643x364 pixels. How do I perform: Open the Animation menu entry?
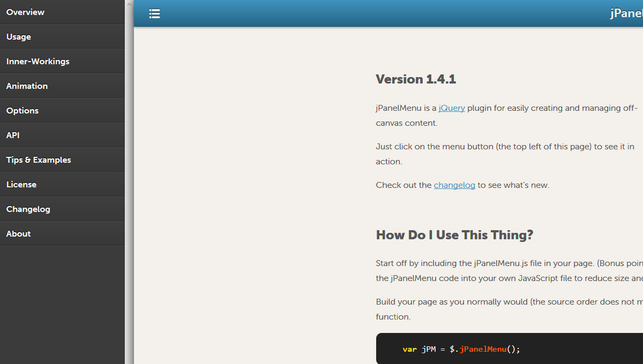coord(27,86)
